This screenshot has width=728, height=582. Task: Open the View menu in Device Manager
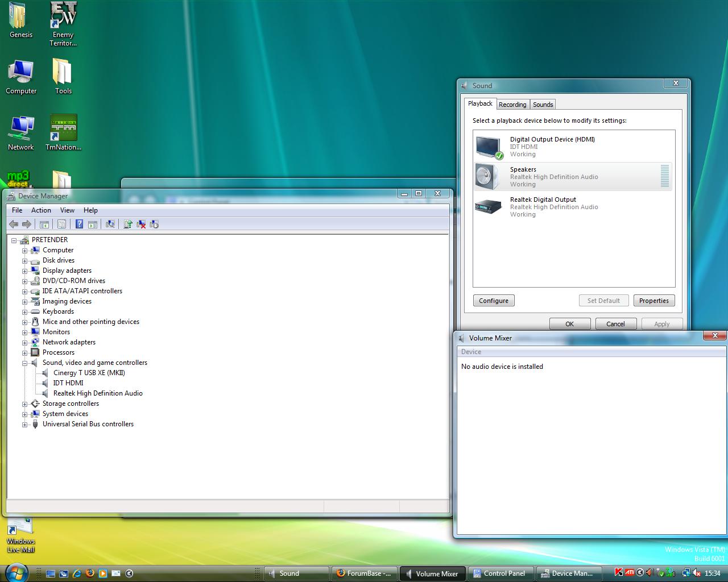[x=67, y=210]
